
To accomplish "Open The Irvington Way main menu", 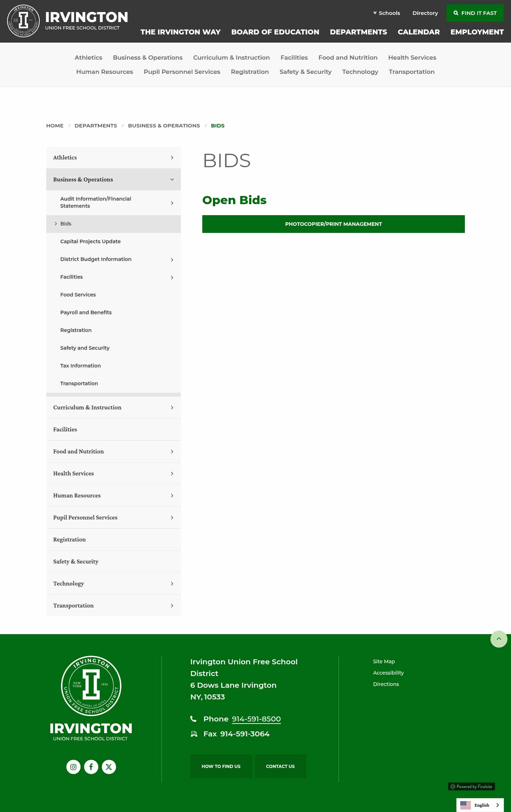I will click(181, 32).
